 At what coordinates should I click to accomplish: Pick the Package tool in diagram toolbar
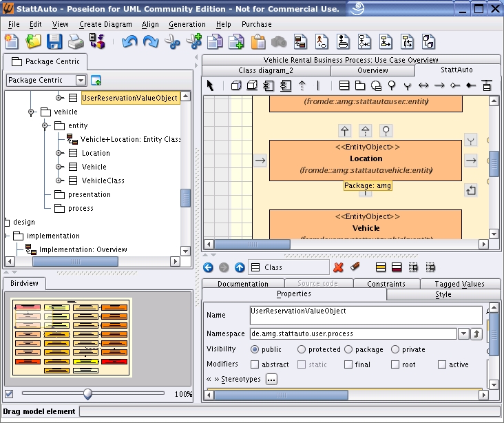point(359,85)
